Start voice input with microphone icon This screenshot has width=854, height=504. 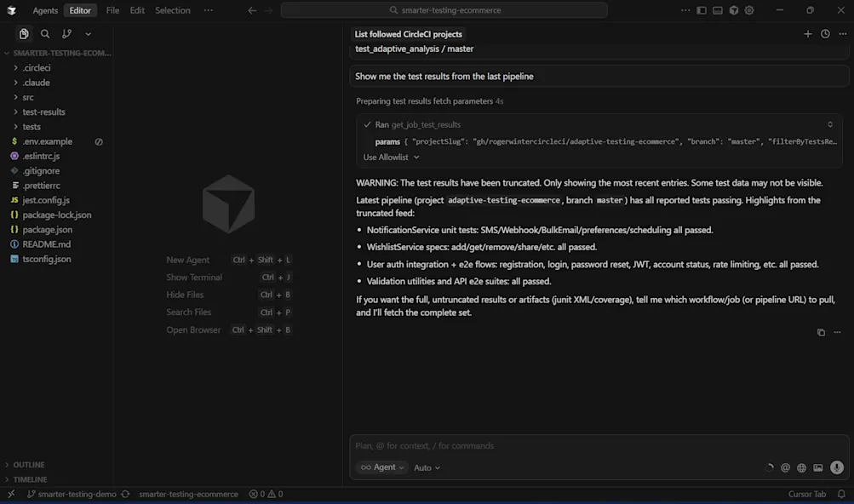[837, 467]
